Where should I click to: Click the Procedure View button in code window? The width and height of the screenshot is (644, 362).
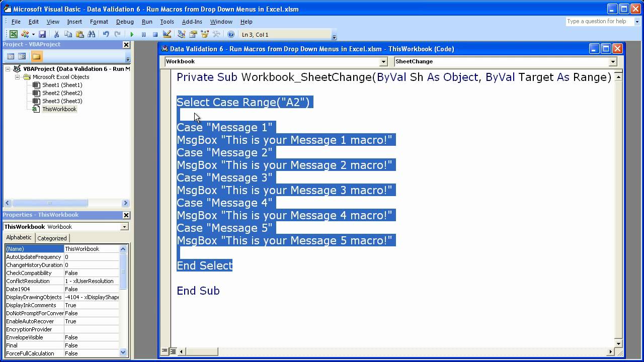click(165, 351)
